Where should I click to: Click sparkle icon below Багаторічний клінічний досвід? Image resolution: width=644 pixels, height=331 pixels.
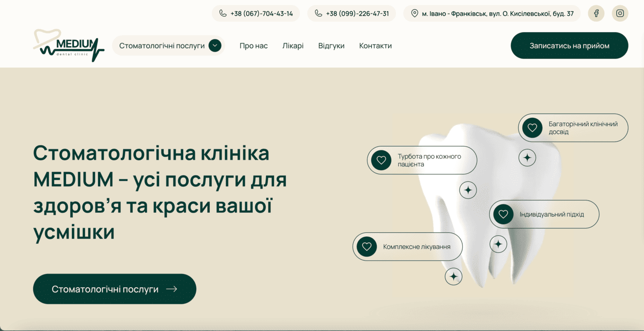point(527,158)
